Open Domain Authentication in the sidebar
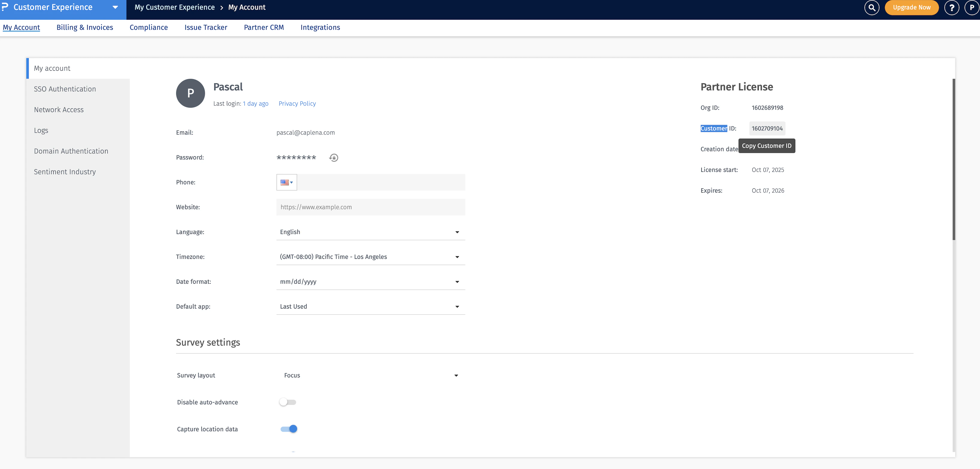The image size is (980, 469). coord(78,151)
